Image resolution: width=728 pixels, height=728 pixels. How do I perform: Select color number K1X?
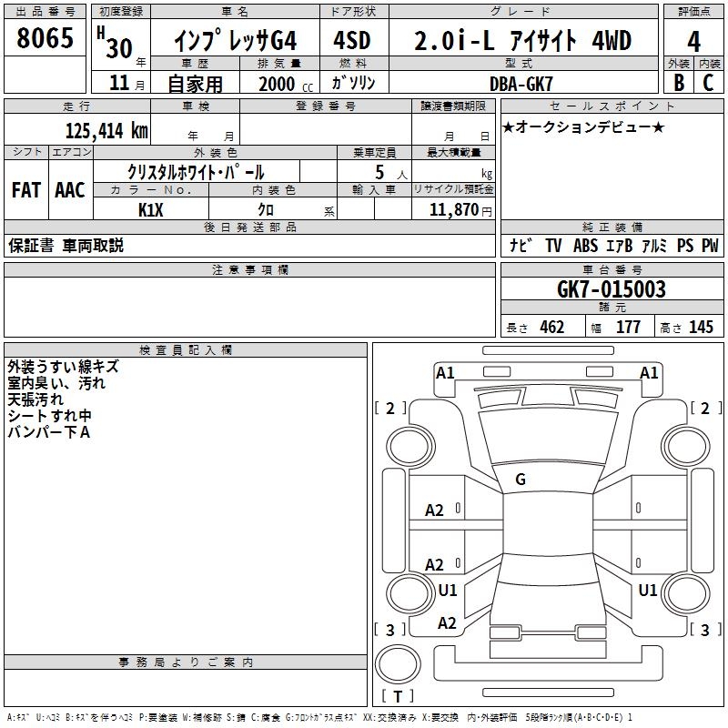(x=151, y=210)
